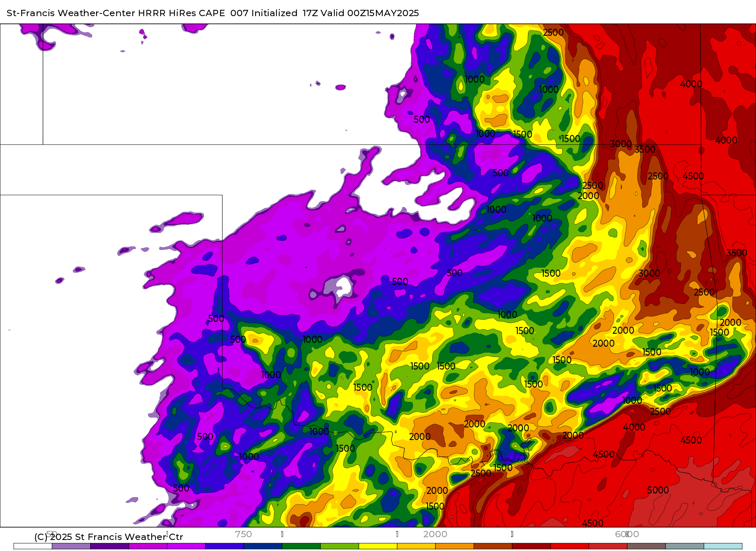Click the "750" legend scale label
This screenshot has width=756, height=551.
(x=243, y=534)
